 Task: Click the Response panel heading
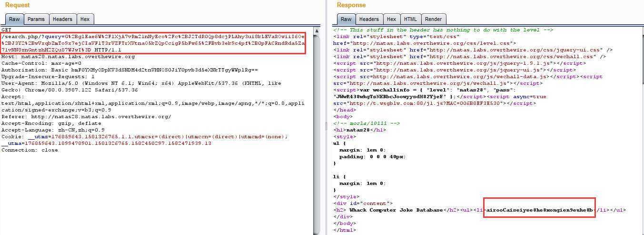tap(351, 5)
